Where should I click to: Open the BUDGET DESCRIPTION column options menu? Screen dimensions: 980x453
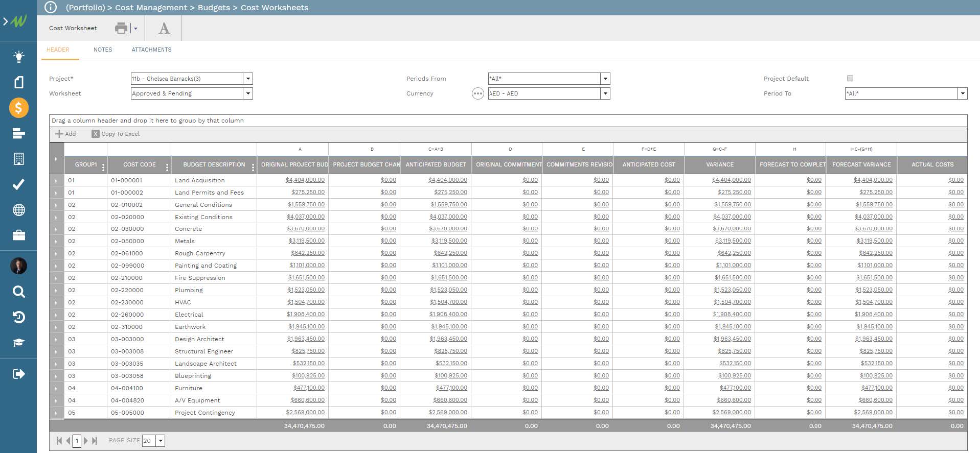click(x=253, y=167)
